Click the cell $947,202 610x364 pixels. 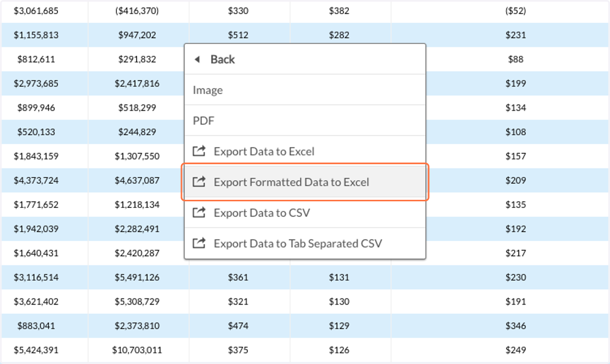tap(137, 35)
